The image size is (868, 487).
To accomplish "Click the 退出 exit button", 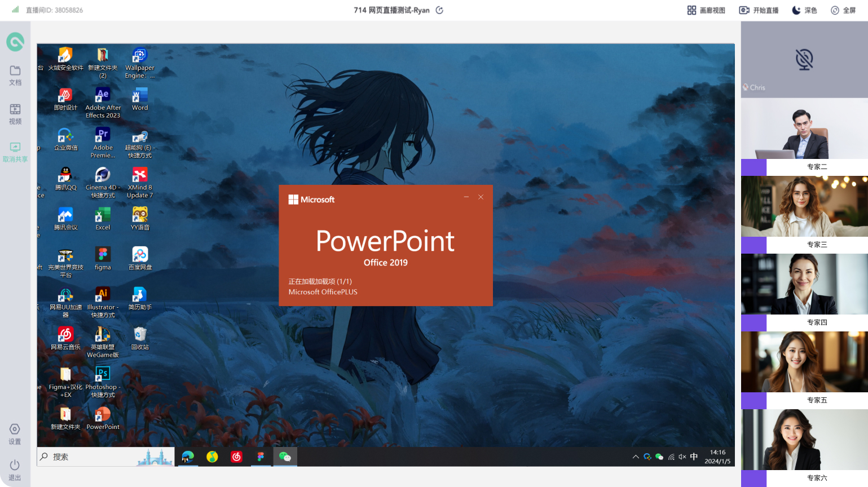I will (x=15, y=470).
